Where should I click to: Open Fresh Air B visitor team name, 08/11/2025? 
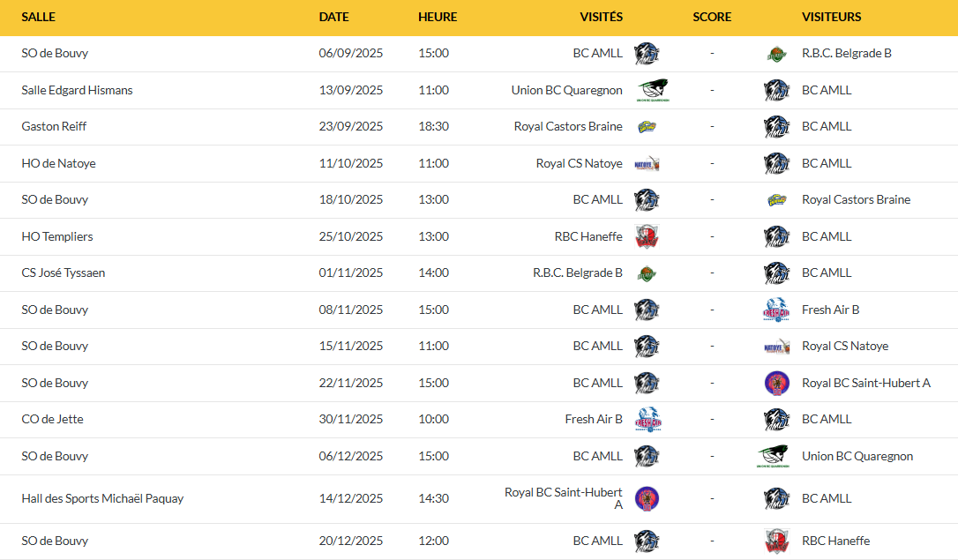[830, 310]
